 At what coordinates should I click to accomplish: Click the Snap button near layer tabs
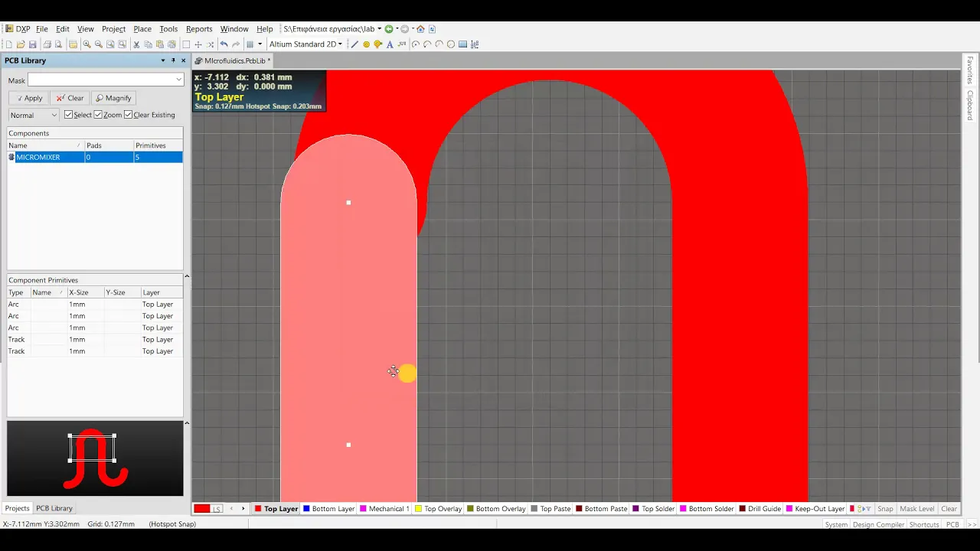(885, 509)
